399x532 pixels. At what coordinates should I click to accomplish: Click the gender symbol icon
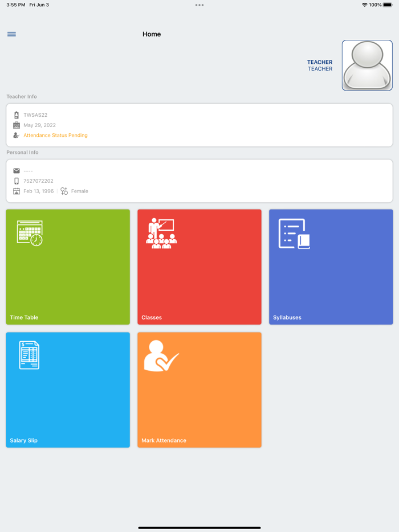coord(64,191)
